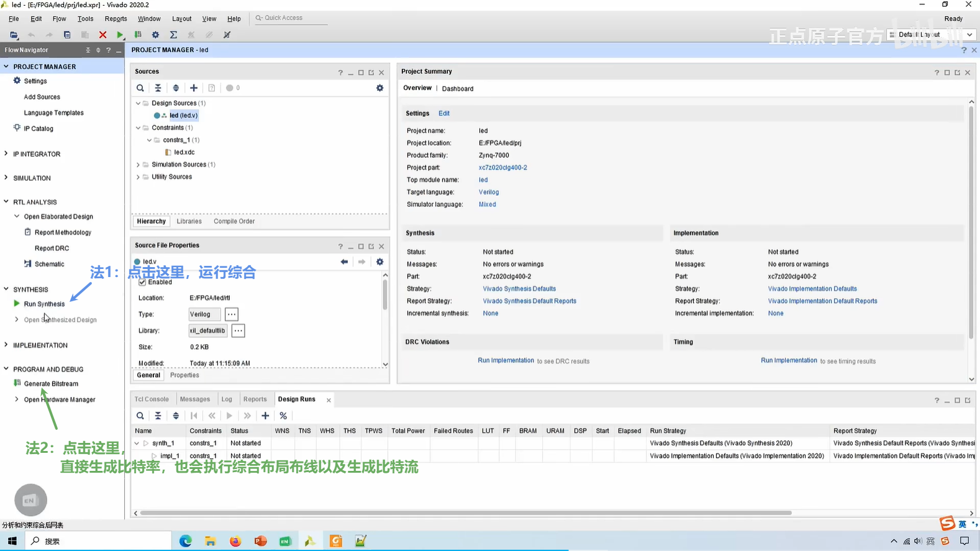980x551 pixels.
Task: Click Run Implementation link under DRC Violations
Action: click(x=506, y=360)
